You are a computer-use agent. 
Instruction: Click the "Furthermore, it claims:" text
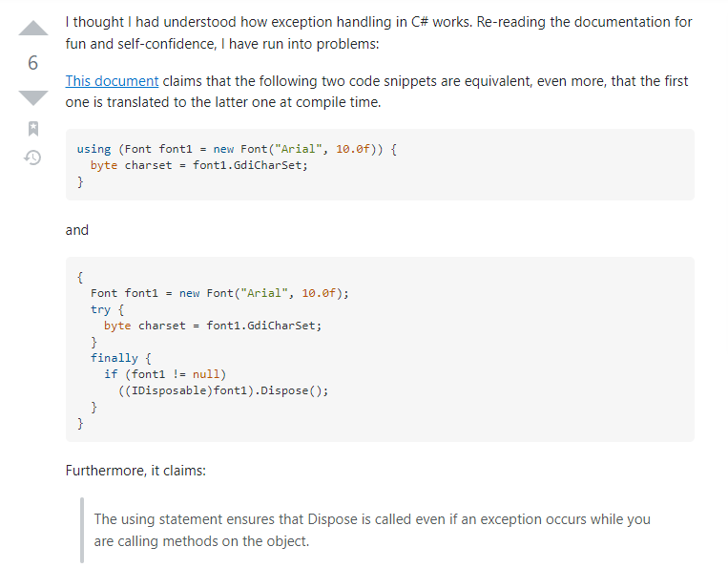point(135,471)
